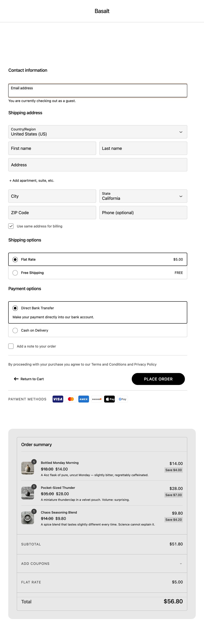Click the Google Pay icon
The image size is (204, 644).
(x=123, y=399)
